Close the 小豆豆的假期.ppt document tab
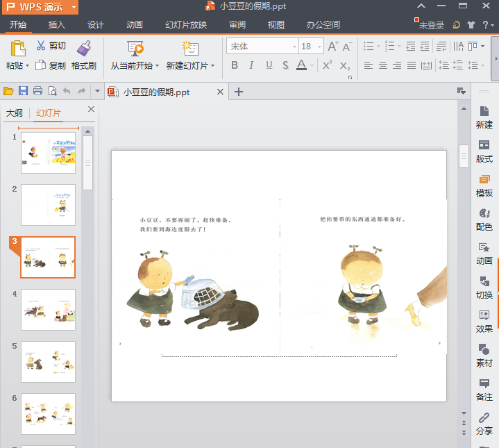The image size is (499, 448). coord(220,92)
